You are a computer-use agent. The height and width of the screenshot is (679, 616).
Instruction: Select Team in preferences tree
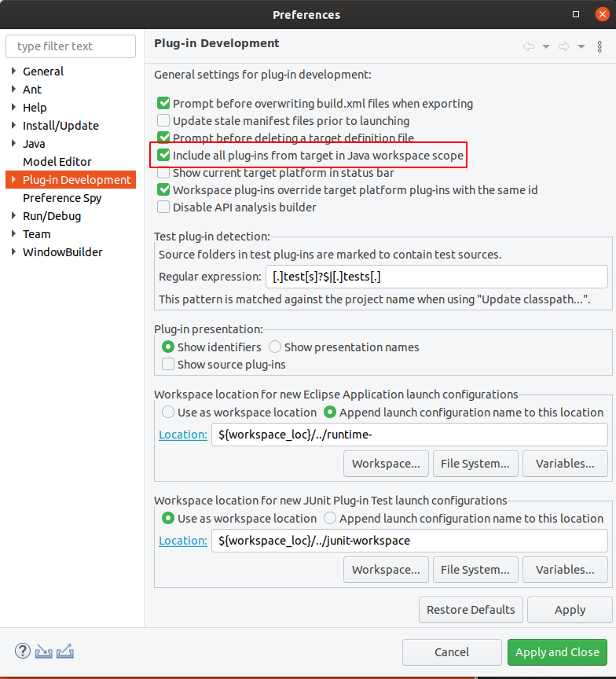coord(36,234)
